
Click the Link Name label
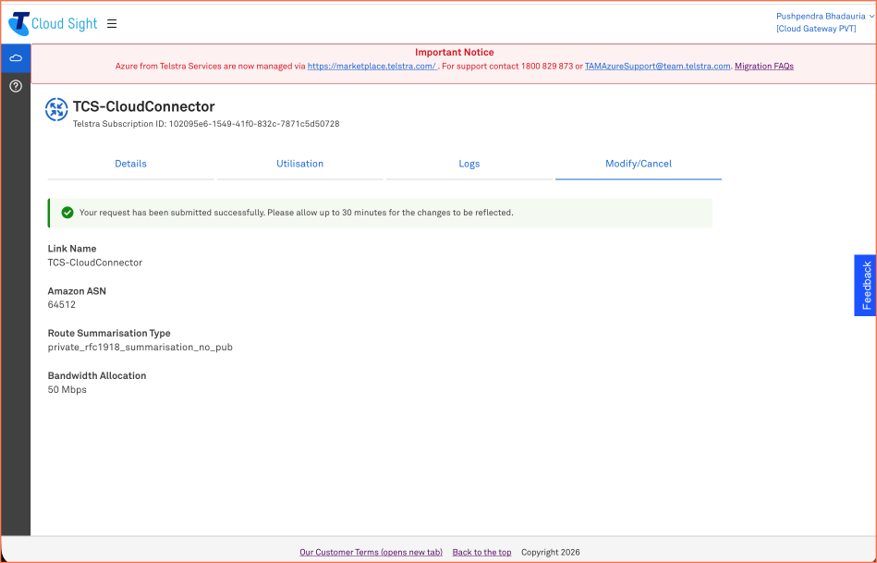click(x=72, y=249)
